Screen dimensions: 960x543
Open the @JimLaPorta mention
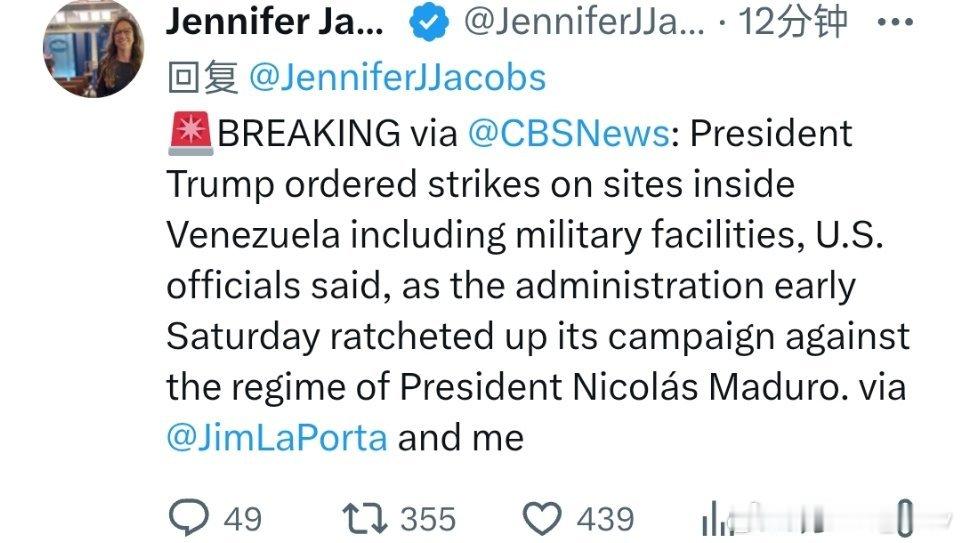(276, 438)
